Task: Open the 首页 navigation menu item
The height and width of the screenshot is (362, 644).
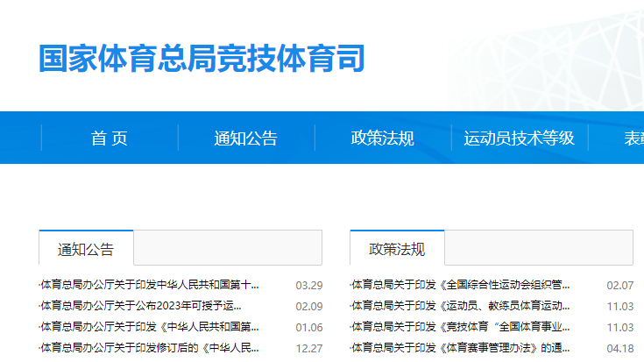Action: (x=110, y=138)
